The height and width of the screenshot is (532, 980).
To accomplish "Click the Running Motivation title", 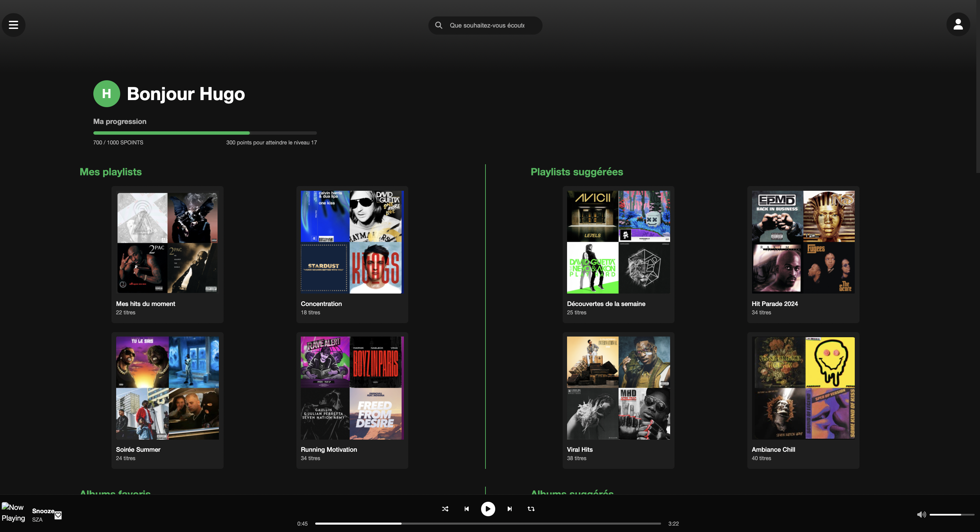I will (329, 449).
